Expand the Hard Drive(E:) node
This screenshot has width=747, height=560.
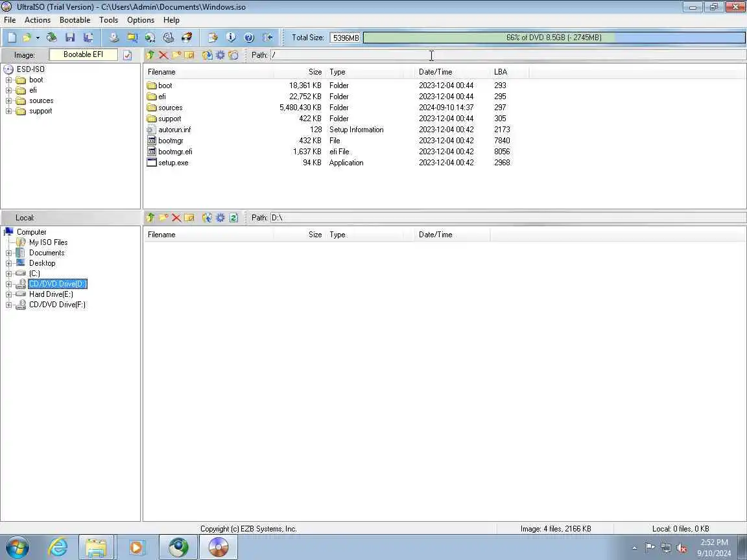(x=8, y=294)
